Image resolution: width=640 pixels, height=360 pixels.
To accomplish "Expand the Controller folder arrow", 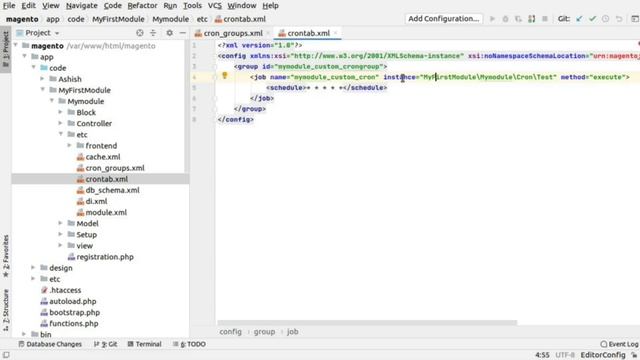I will [x=60, y=123].
